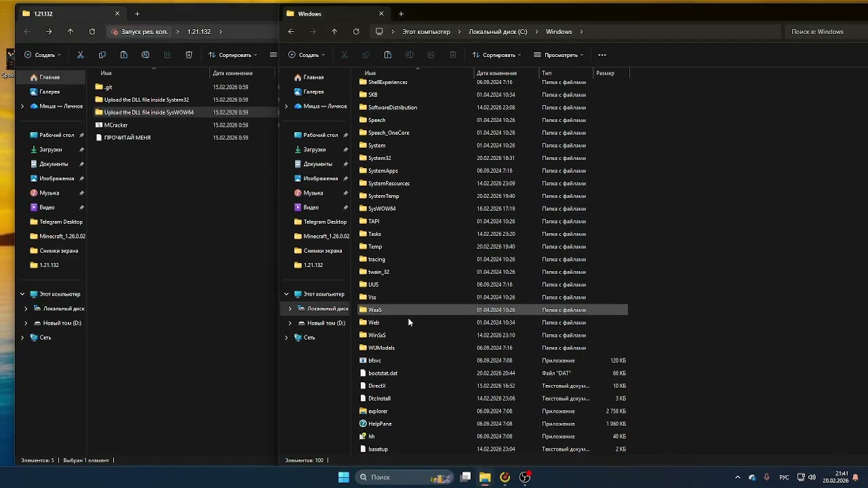Image resolution: width=868 pixels, height=488 pixels.
Task: Open Telegram Desktop in Windows window sidebar
Action: [317, 222]
